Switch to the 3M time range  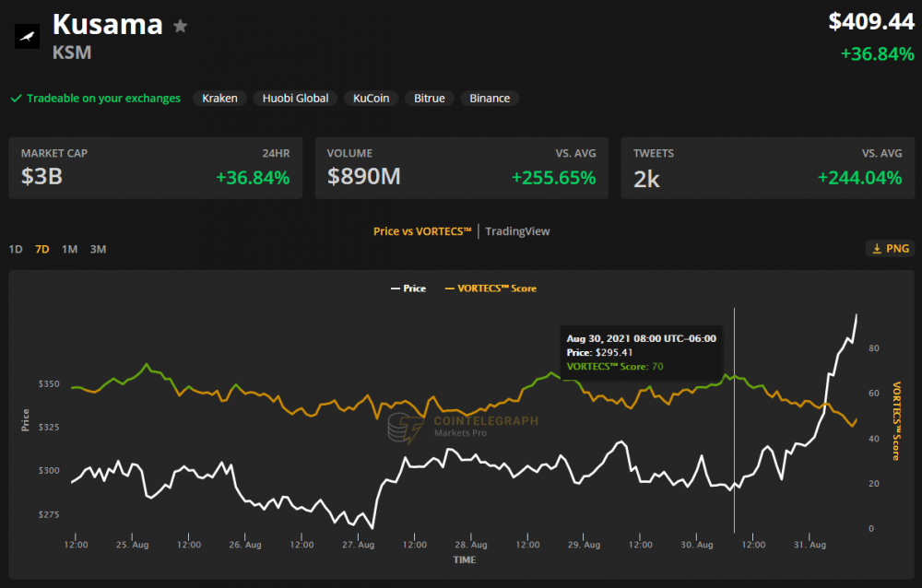pos(99,250)
